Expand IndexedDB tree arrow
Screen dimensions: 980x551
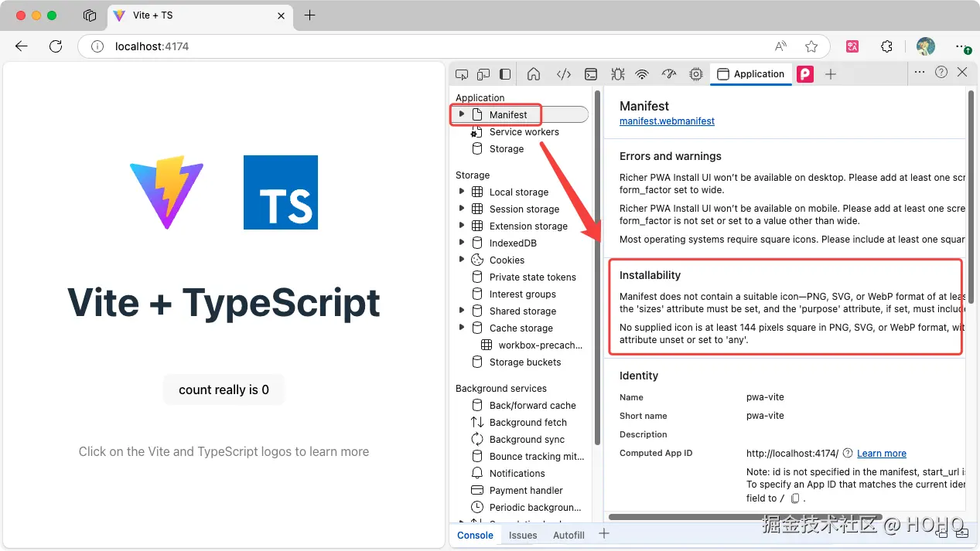click(x=462, y=243)
